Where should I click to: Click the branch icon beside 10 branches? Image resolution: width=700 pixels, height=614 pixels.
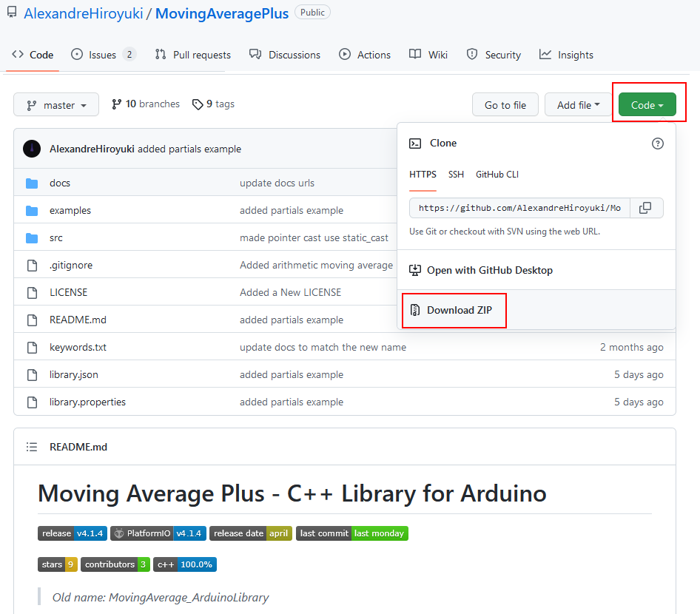click(x=116, y=104)
